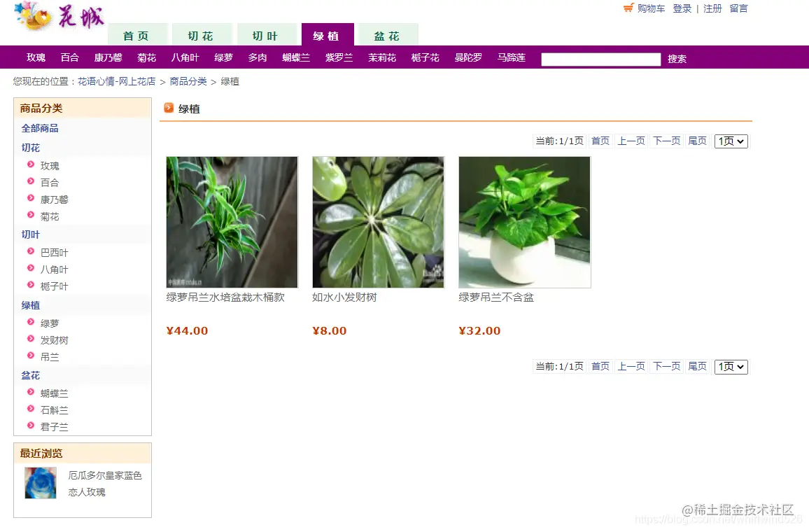
Task: Click breadcrumb 花语心情-网上花店
Action: (x=117, y=81)
